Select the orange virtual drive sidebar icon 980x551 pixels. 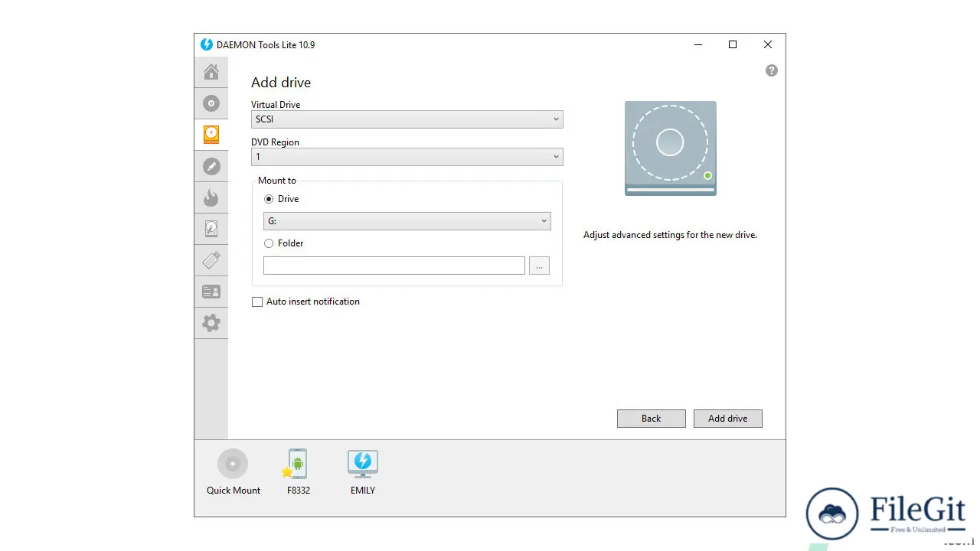(x=211, y=135)
